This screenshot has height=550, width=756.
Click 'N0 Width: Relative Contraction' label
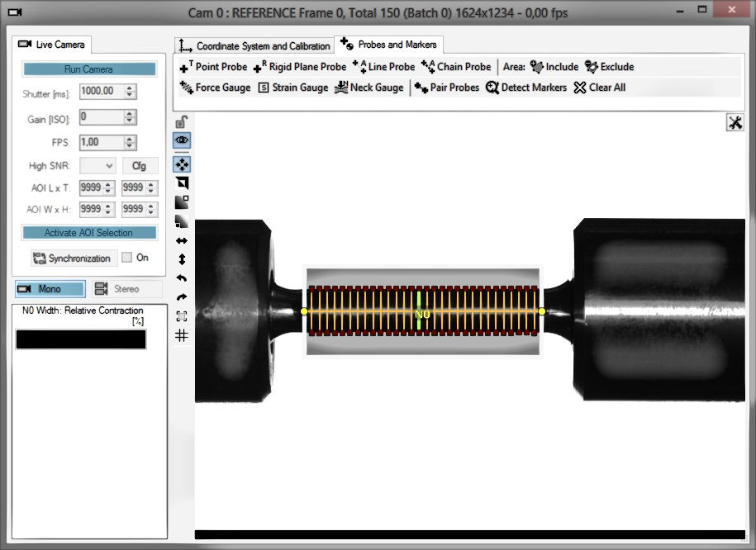[x=83, y=311]
